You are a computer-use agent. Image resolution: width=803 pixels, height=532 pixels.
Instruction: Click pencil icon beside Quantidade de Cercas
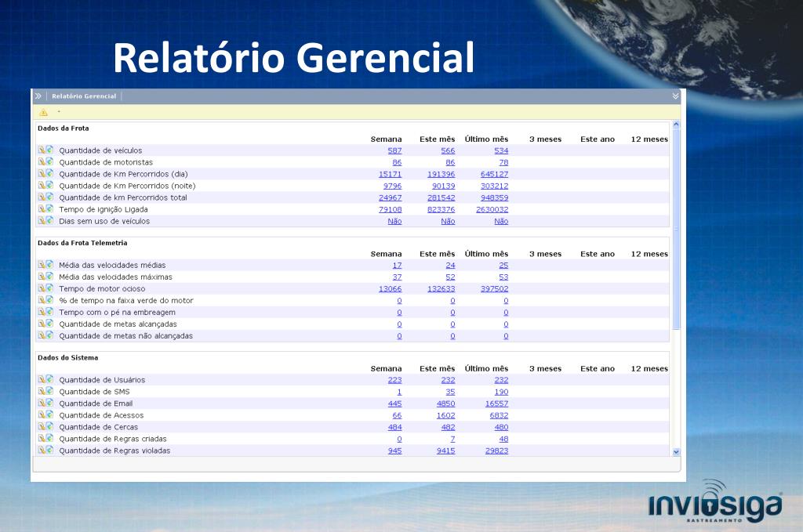42,426
